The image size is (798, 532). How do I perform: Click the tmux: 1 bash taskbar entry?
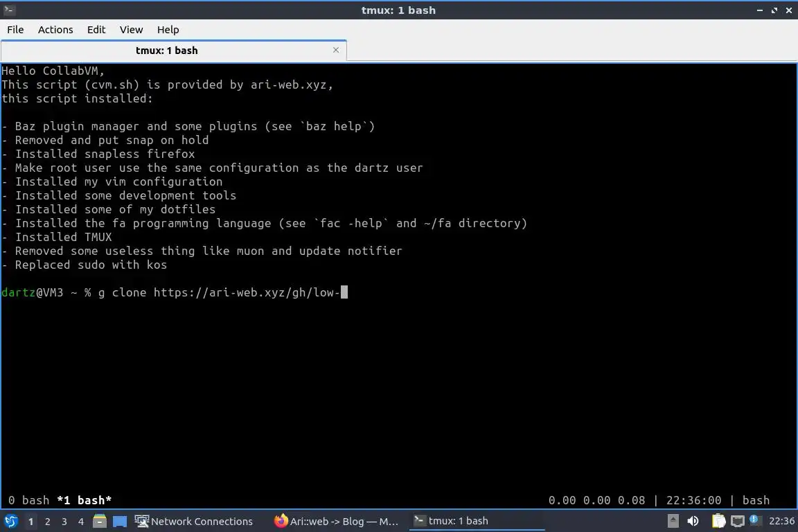point(477,521)
